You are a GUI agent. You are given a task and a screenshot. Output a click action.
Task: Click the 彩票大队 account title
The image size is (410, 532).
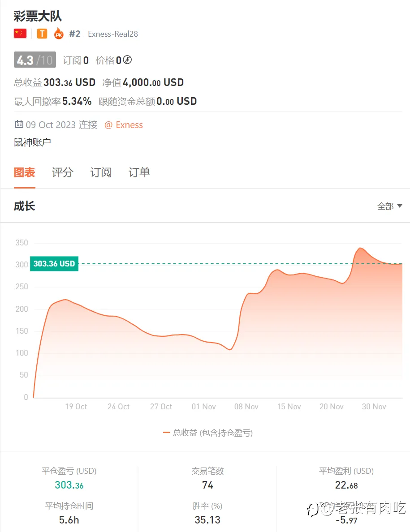pos(38,17)
